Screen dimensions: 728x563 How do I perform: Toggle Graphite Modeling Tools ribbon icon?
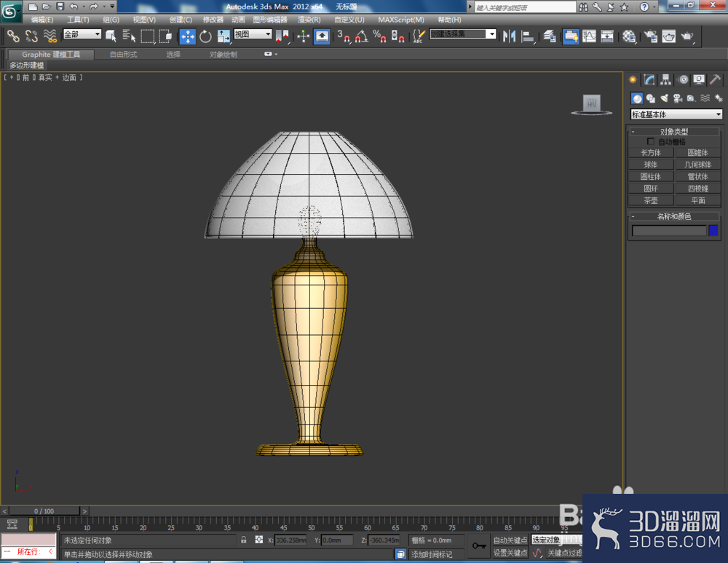(x=571, y=36)
